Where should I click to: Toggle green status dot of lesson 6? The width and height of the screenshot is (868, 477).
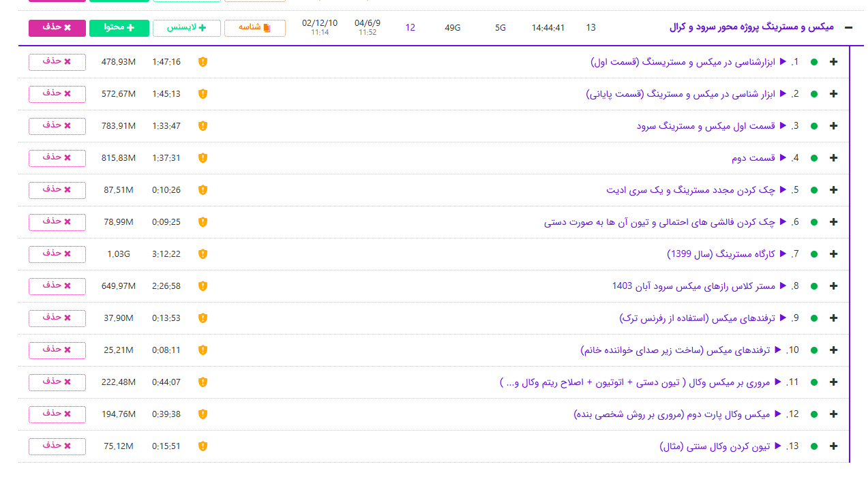tap(814, 222)
